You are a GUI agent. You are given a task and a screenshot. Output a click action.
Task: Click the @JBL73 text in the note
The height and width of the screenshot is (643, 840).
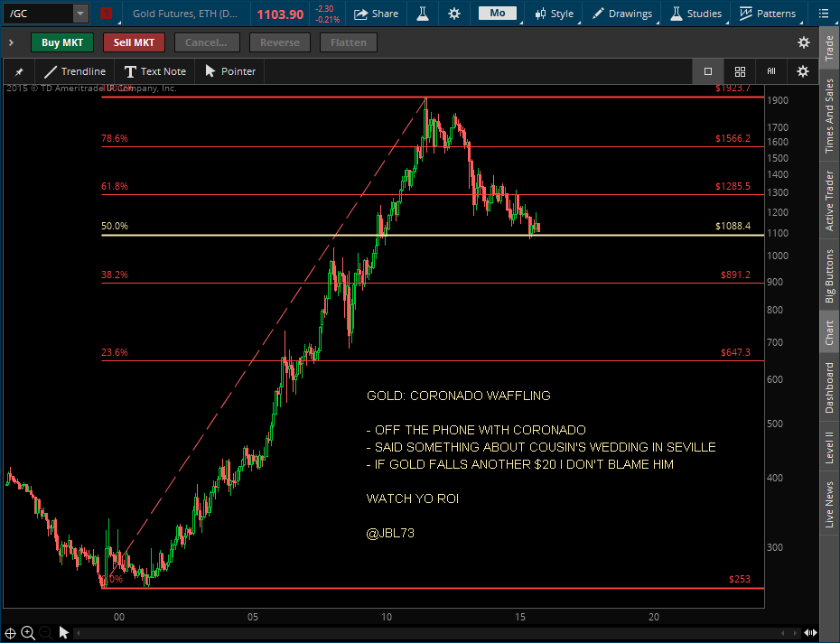pos(390,533)
